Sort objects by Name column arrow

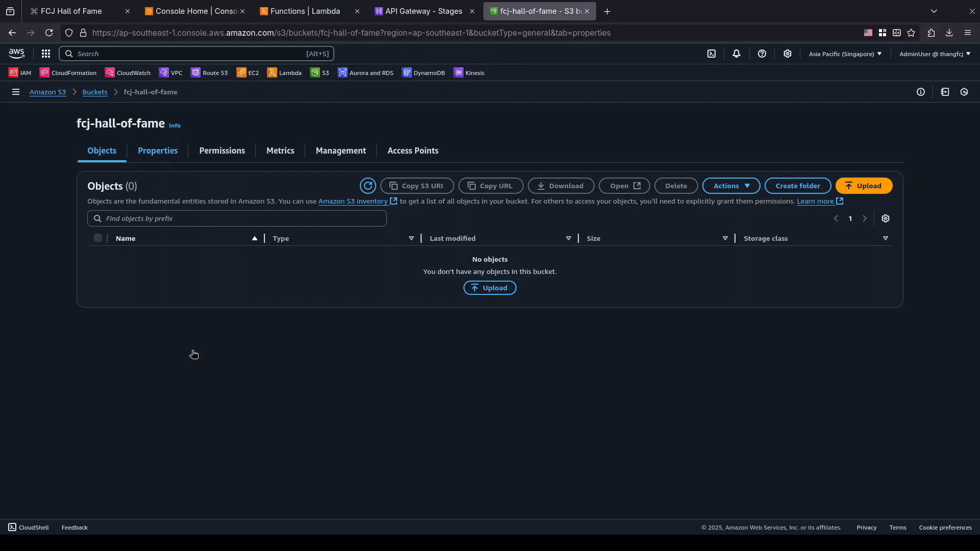(x=255, y=238)
